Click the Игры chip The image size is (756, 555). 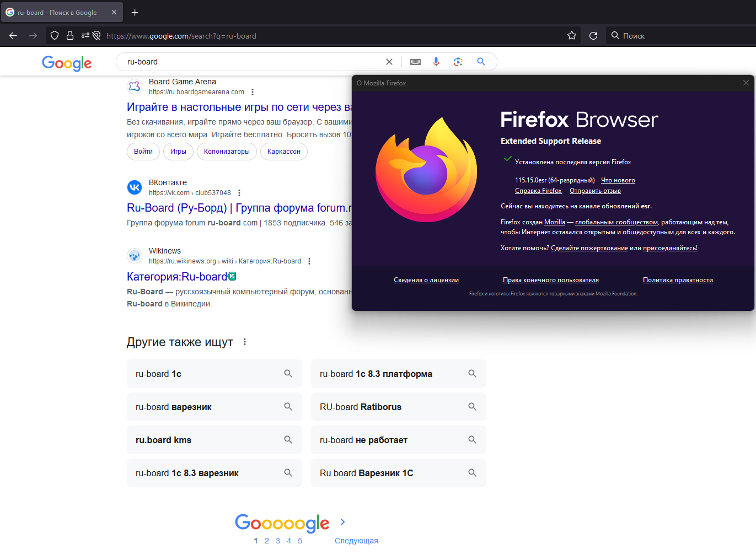point(178,152)
